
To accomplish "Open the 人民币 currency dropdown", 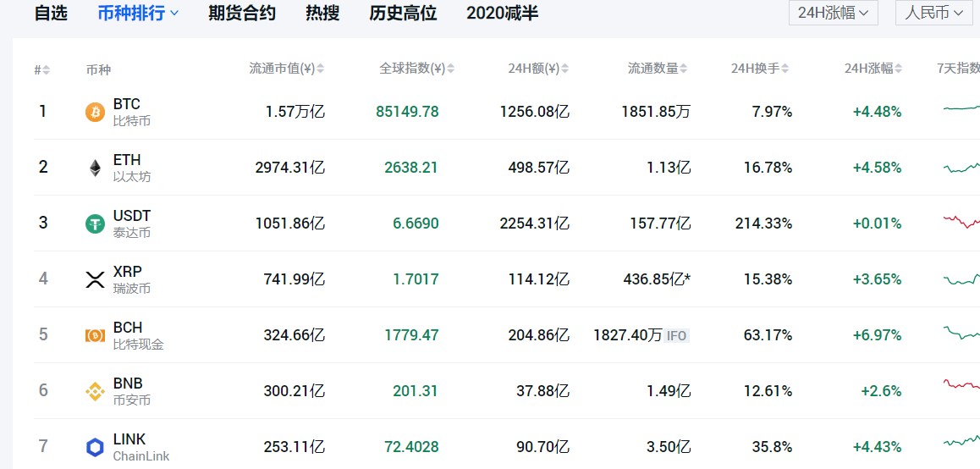I will pos(933,13).
